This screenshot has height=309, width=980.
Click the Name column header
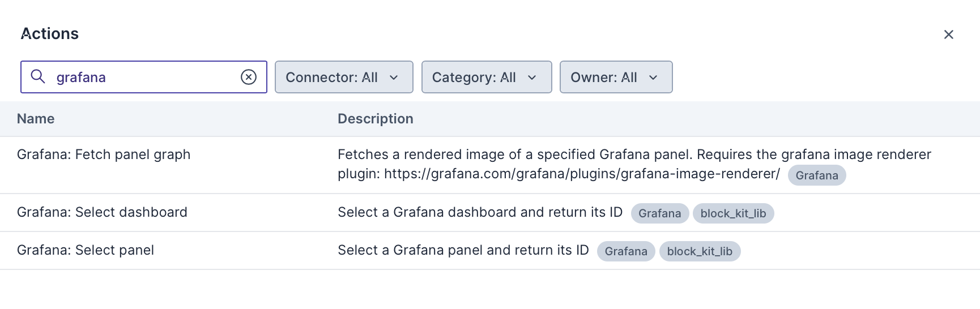(36, 119)
